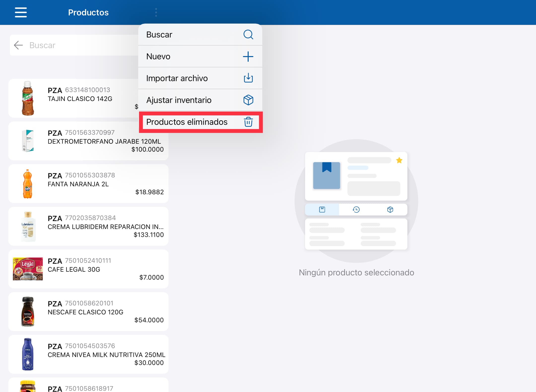Click barcode 7501052410111

click(x=88, y=261)
